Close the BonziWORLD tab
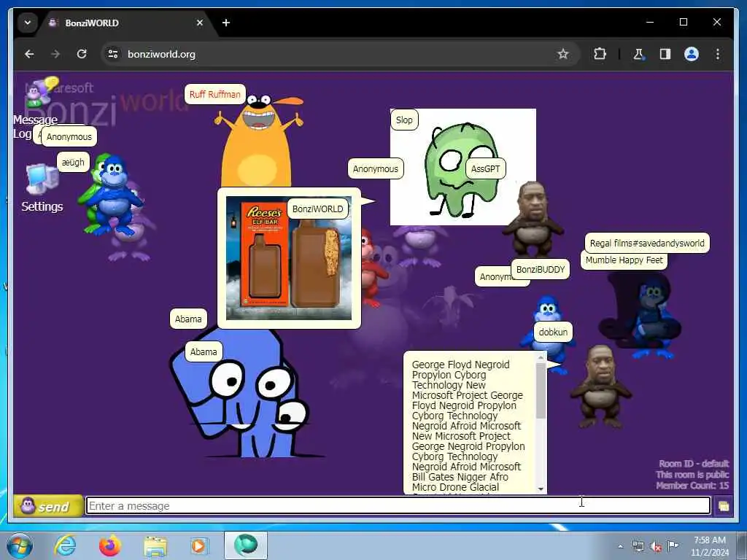Image resolution: width=747 pixels, height=560 pixels. [x=200, y=23]
